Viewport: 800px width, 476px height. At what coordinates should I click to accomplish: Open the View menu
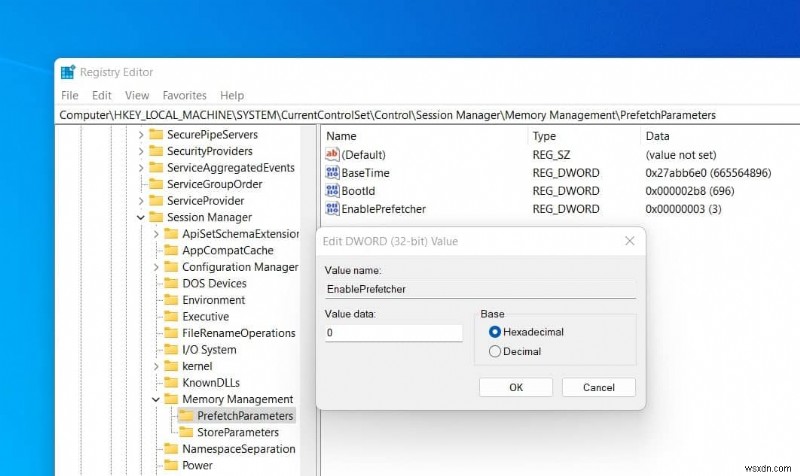[x=137, y=95]
